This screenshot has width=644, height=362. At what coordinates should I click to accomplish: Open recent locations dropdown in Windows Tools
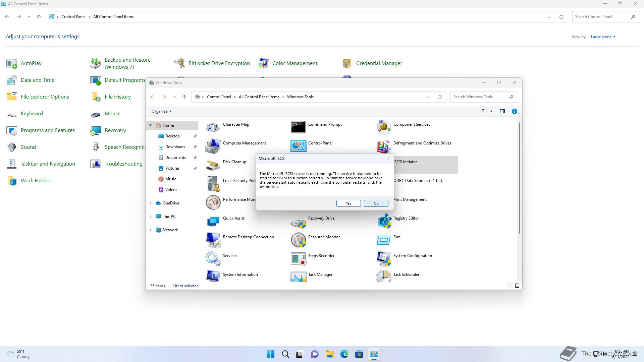pyautogui.click(x=174, y=97)
